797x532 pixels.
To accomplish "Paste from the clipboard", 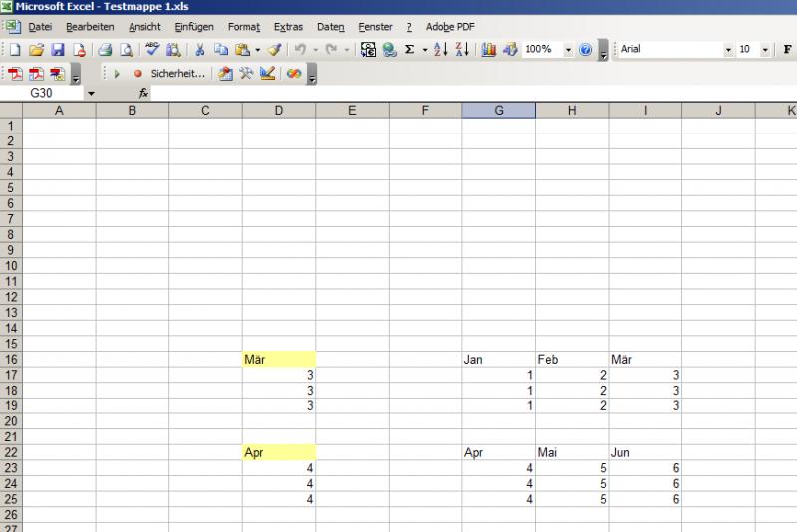I will 242,49.
